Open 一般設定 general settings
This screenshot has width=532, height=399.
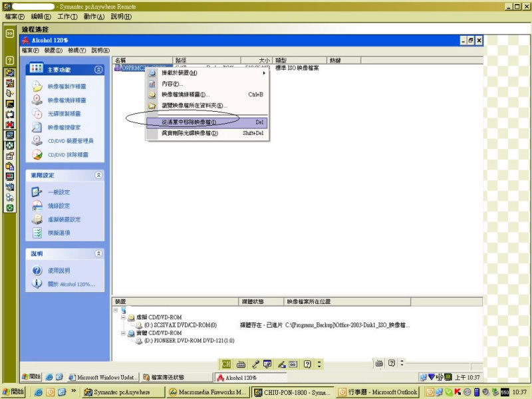[59, 192]
